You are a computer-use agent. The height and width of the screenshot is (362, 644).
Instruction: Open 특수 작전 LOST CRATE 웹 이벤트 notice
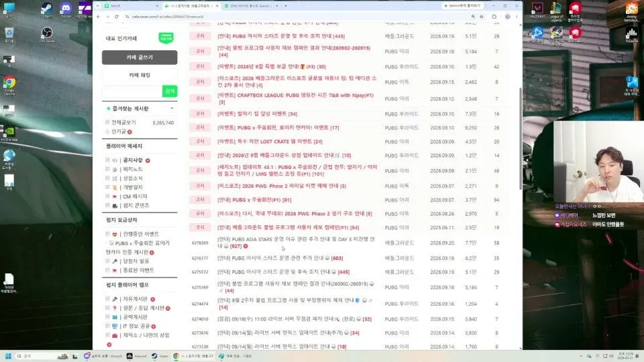coord(270,141)
